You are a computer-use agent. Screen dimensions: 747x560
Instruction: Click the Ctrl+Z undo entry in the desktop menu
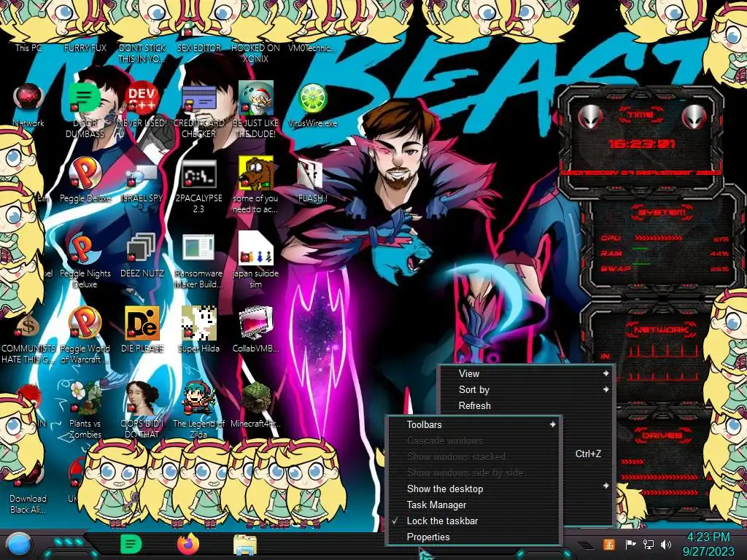point(587,454)
